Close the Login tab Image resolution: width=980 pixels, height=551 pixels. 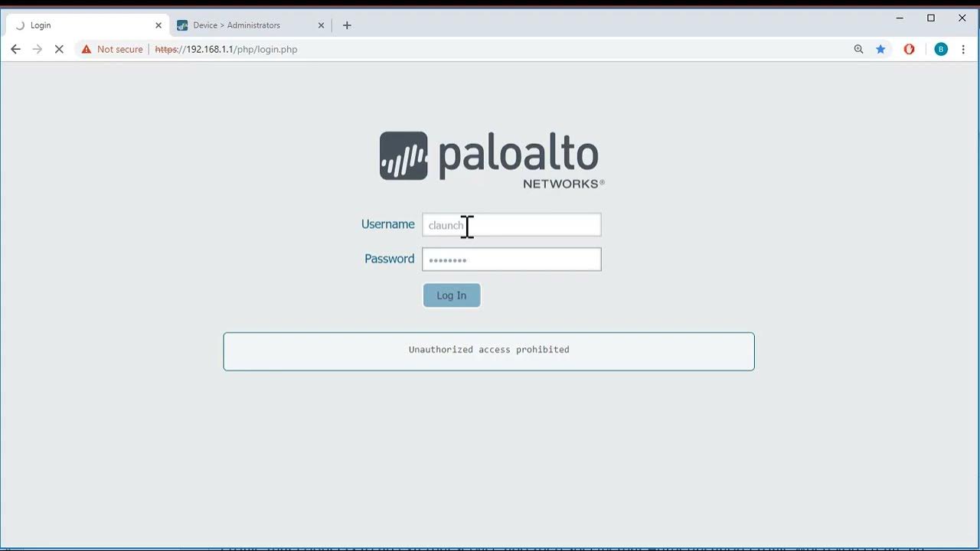coord(158,25)
